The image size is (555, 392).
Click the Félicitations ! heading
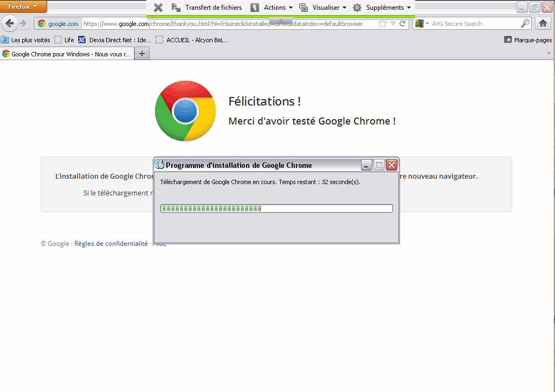264,101
